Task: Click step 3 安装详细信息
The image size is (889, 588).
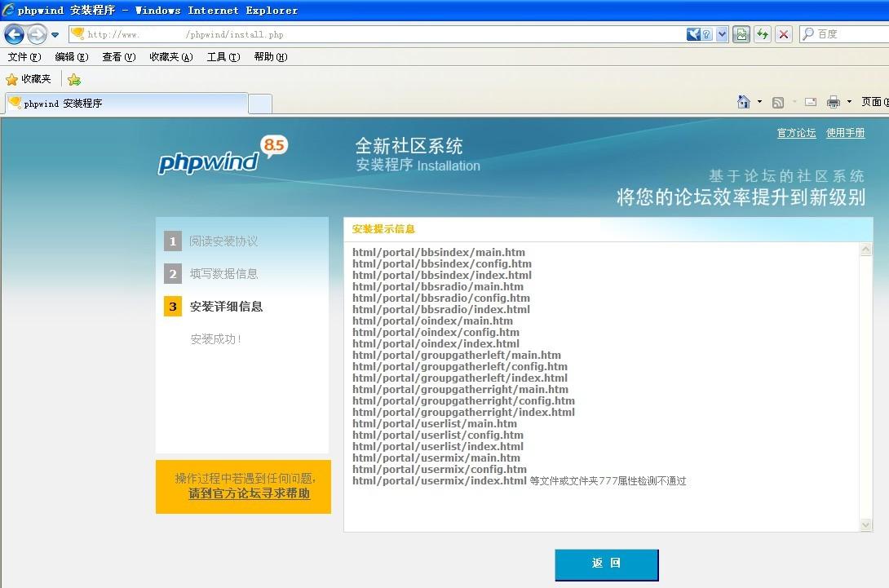Action: 213,307
